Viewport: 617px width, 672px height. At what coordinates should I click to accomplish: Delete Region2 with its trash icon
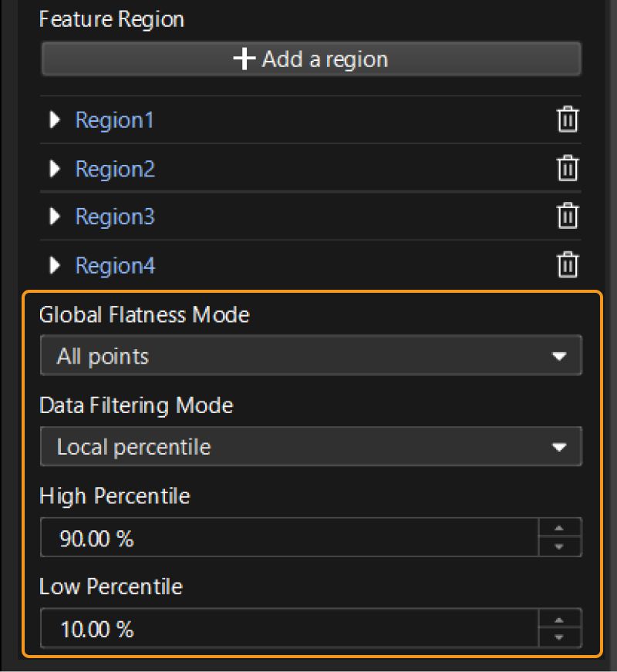[x=568, y=169]
